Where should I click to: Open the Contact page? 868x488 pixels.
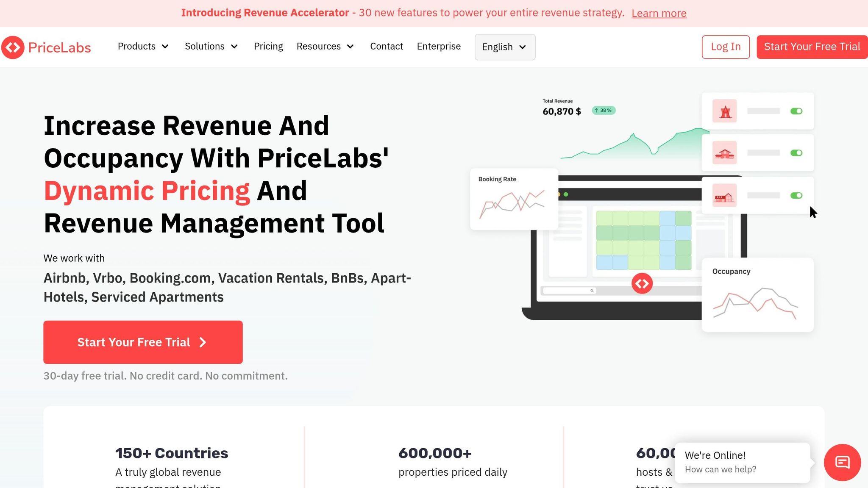tap(387, 46)
